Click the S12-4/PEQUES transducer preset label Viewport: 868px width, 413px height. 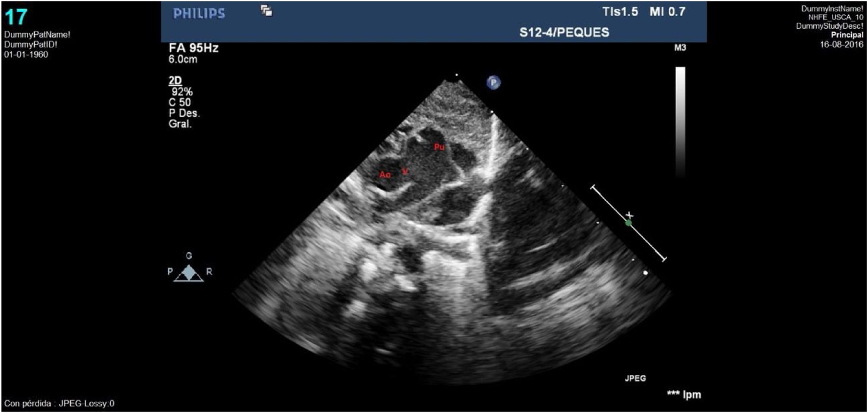[x=564, y=33]
